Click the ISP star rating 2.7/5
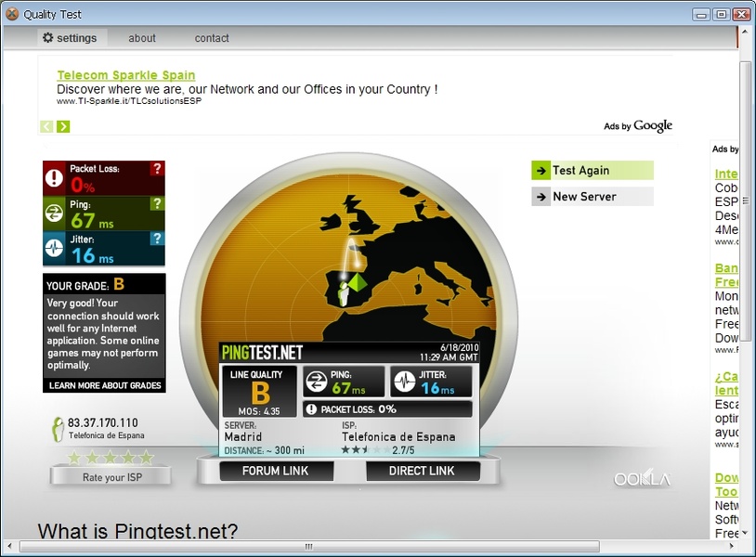The image size is (756, 557). click(x=378, y=450)
